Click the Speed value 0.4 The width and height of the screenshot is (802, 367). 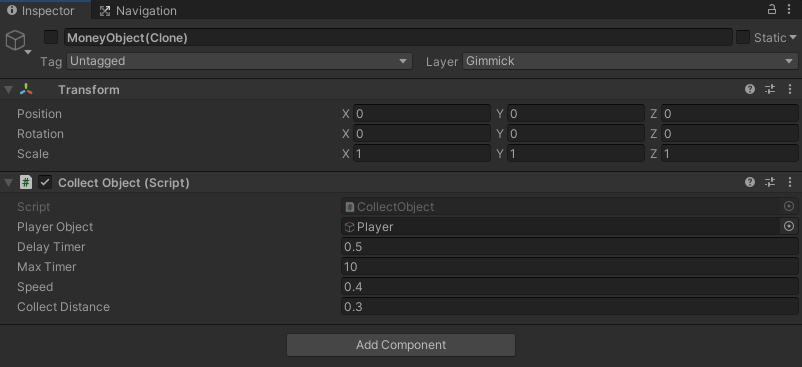(x=570, y=286)
